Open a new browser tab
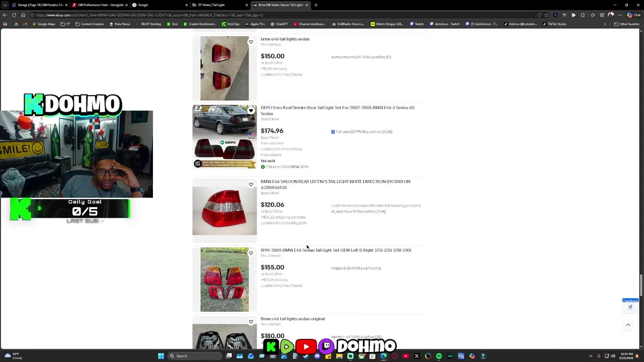Image resolution: width=644 pixels, height=362 pixels. pos(316,5)
